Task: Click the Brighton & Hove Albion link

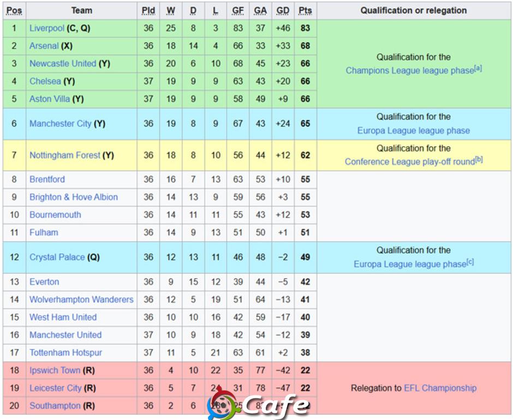Action: [74, 197]
